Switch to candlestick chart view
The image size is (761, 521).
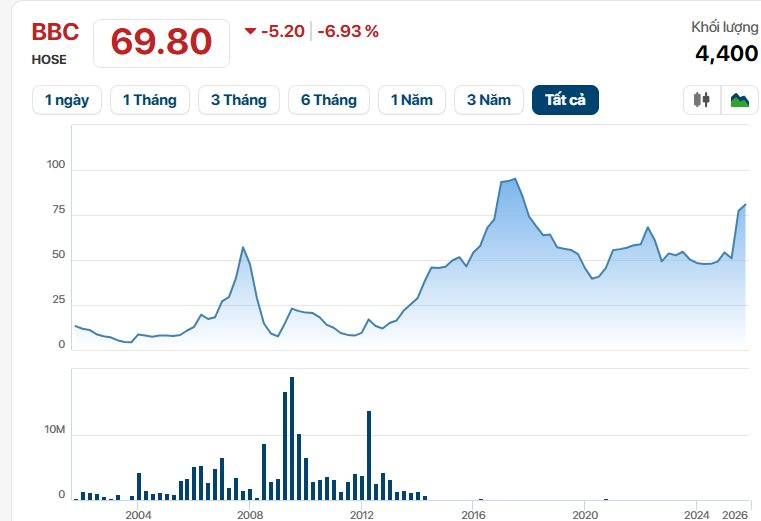(702, 100)
